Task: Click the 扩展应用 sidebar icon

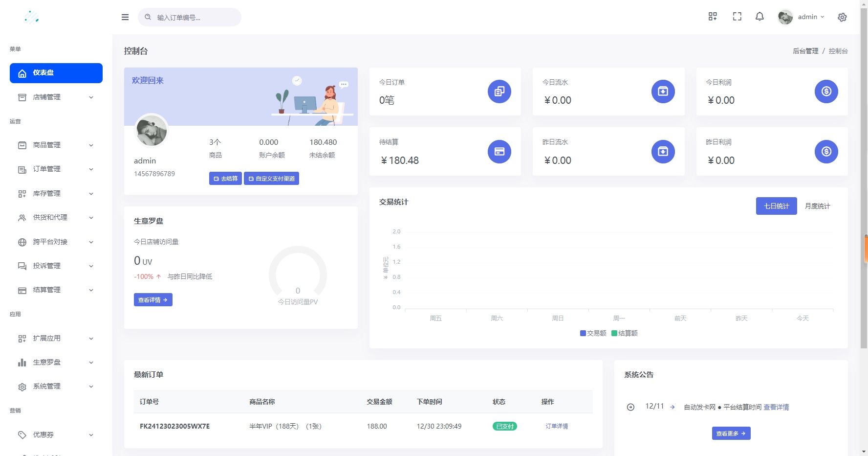Action: click(22, 339)
